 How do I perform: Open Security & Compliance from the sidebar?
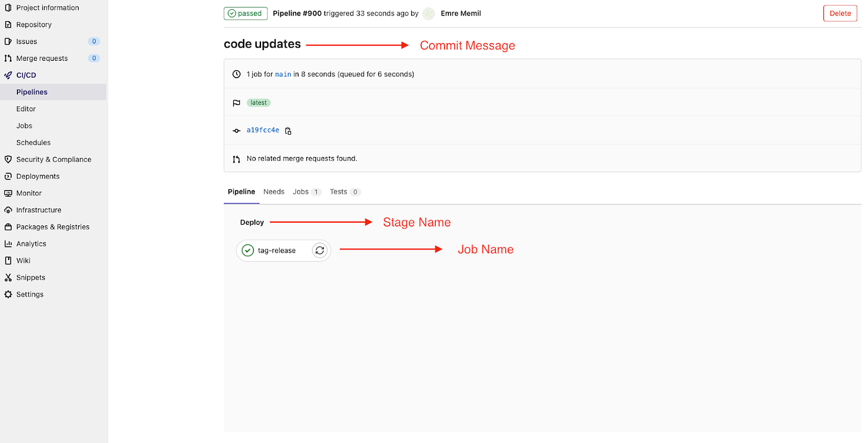coord(52,159)
